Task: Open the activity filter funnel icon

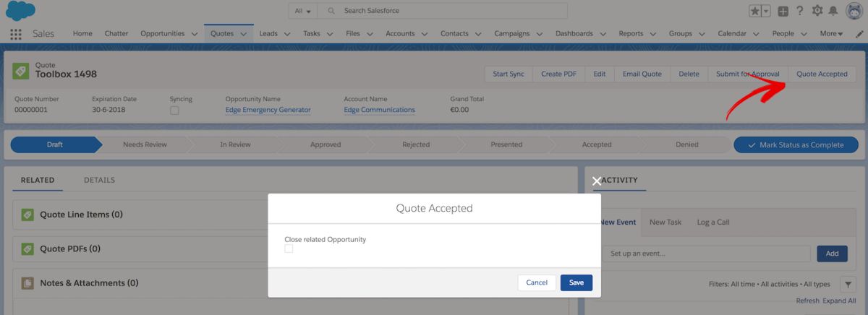Action: tap(848, 284)
